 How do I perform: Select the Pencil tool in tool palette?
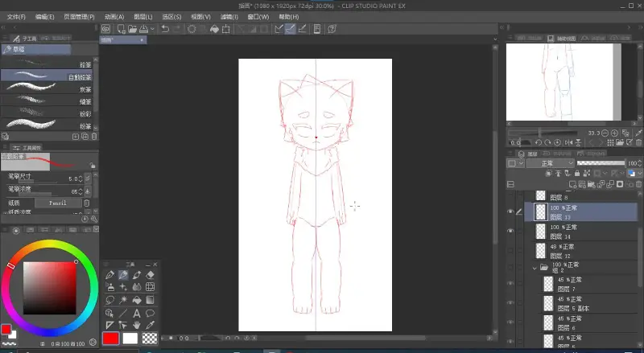click(x=123, y=275)
